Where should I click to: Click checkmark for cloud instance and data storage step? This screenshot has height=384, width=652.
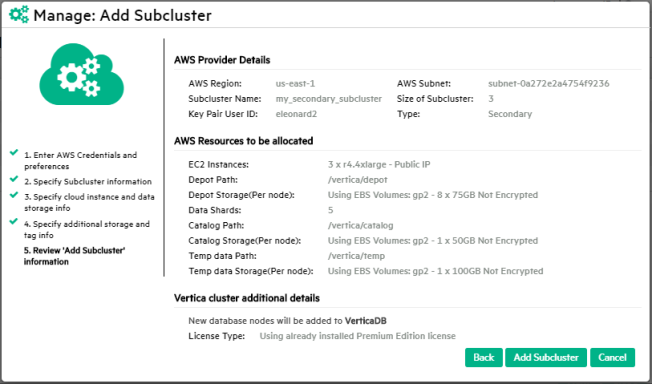pos(14,194)
